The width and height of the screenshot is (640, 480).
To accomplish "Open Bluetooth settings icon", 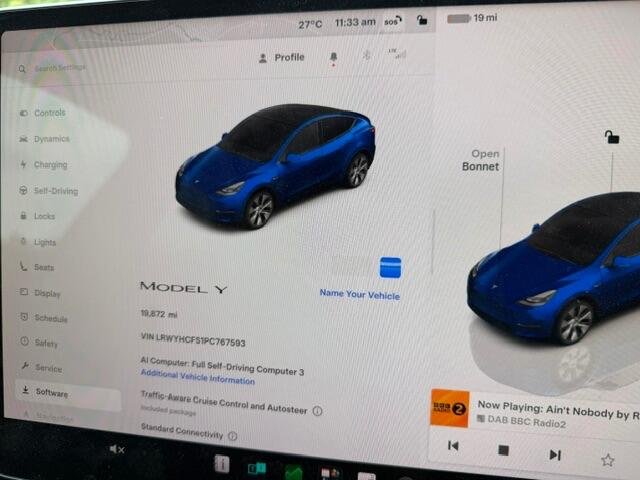I will pyautogui.click(x=367, y=55).
